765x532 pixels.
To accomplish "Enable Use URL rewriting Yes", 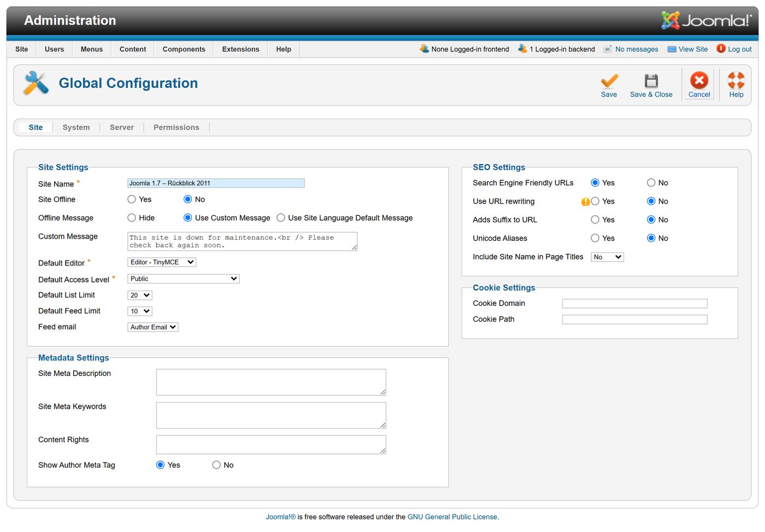I will (x=595, y=202).
